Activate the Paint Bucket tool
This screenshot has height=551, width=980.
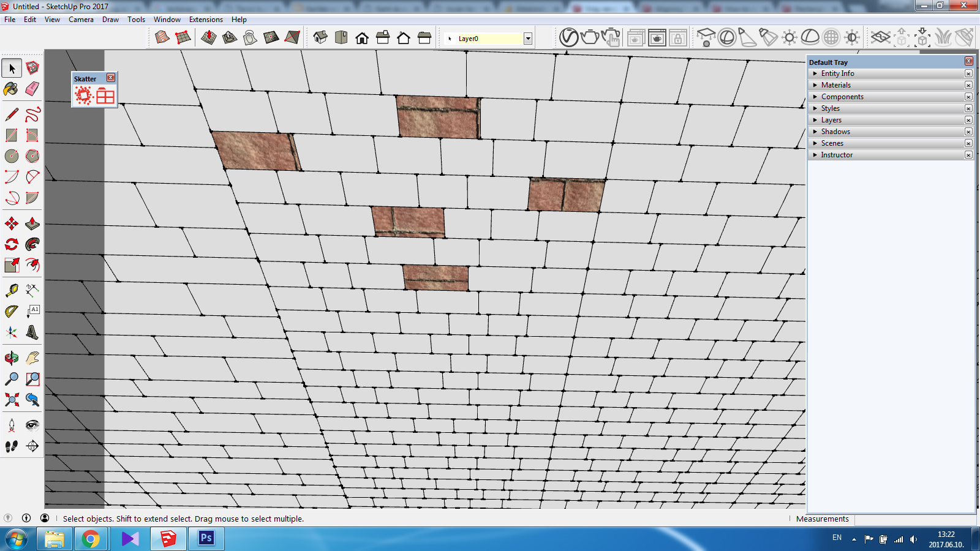click(x=11, y=89)
